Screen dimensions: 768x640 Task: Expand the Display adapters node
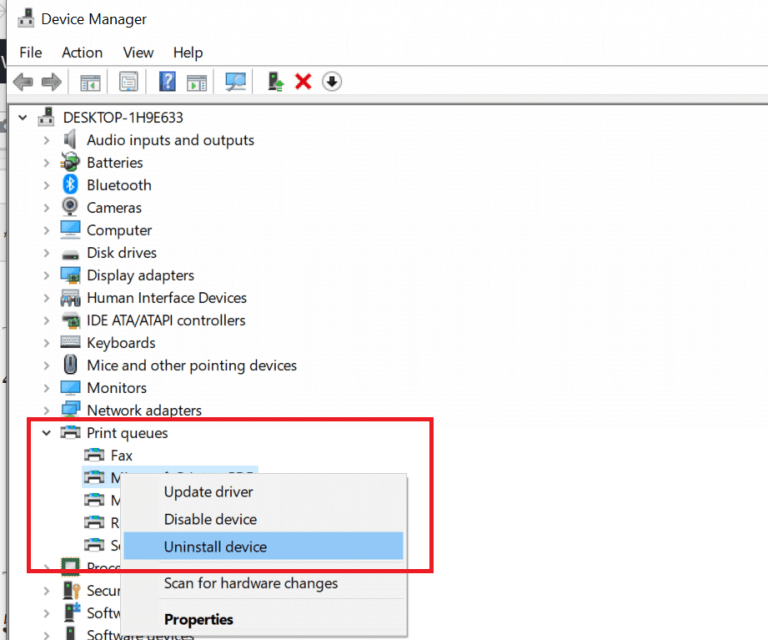coord(46,276)
